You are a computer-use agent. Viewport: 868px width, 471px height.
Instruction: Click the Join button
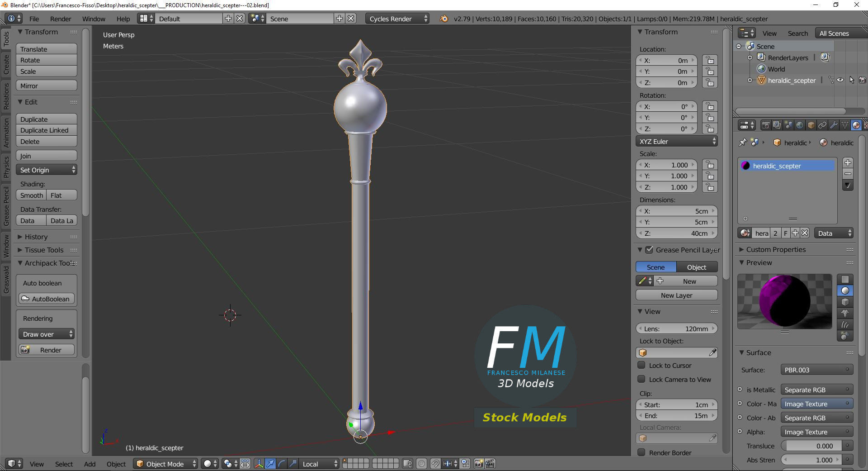pyautogui.click(x=47, y=156)
